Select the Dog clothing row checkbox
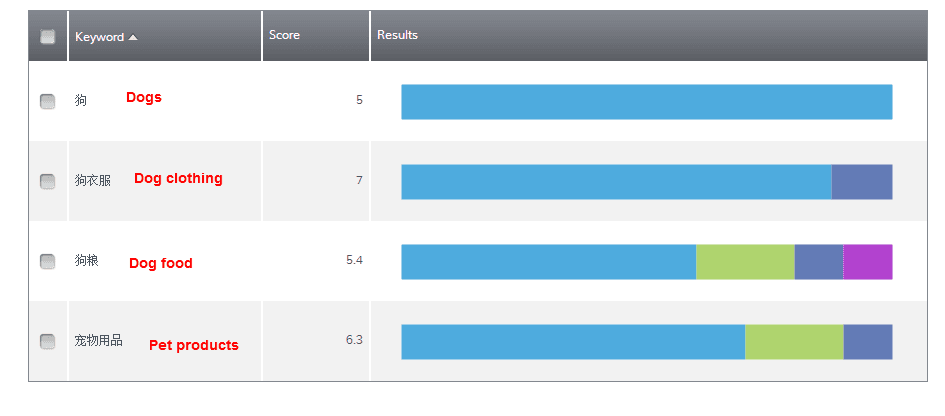The width and height of the screenshot is (945, 416). point(47,181)
